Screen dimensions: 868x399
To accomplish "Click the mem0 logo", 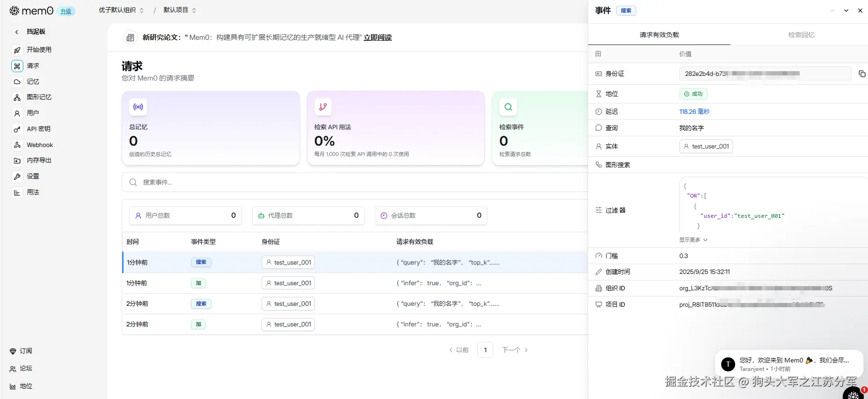I will [31, 11].
